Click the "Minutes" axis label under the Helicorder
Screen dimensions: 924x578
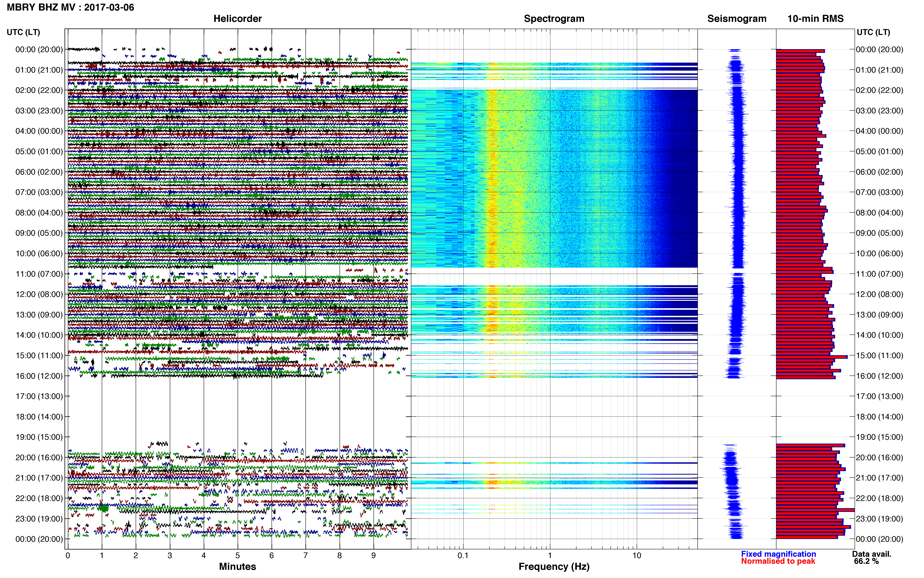[238, 566]
